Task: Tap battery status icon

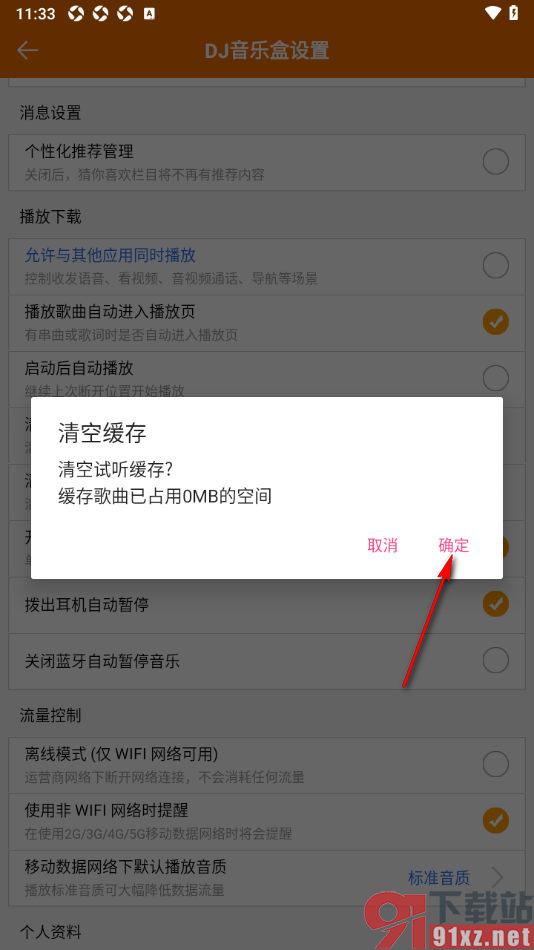Action: pyautogui.click(x=514, y=13)
